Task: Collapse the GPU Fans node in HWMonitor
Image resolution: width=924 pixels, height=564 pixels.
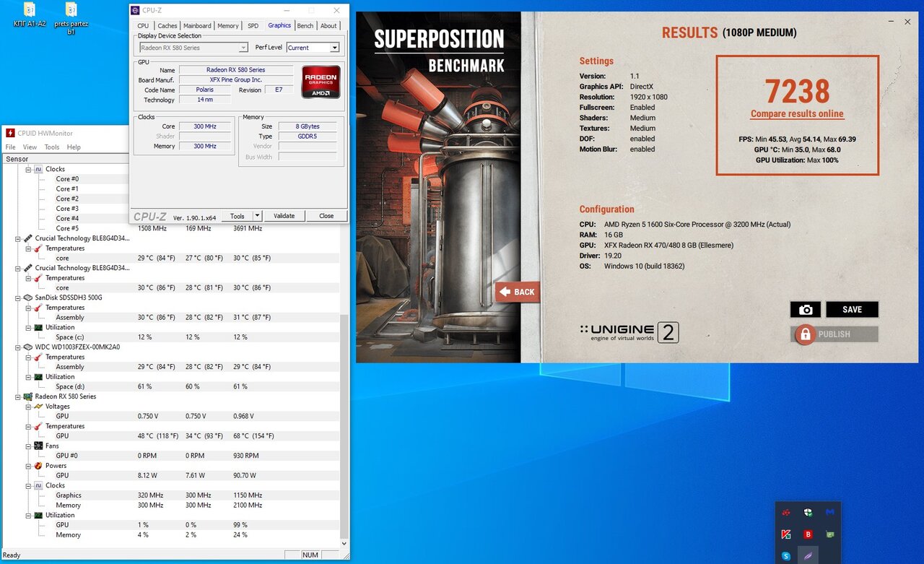Action: (28, 446)
